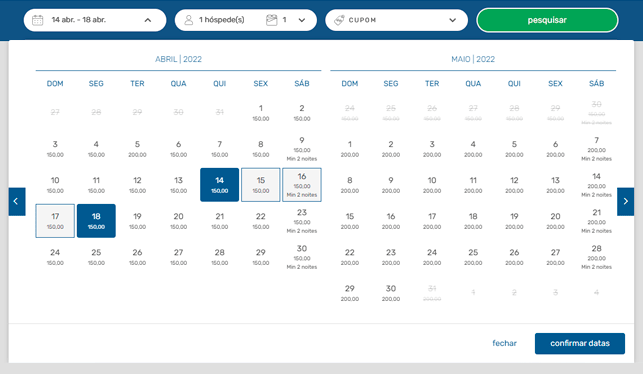Select May 14 with Min 2 noites
Viewport: 643px width, 374px height.
(x=596, y=185)
